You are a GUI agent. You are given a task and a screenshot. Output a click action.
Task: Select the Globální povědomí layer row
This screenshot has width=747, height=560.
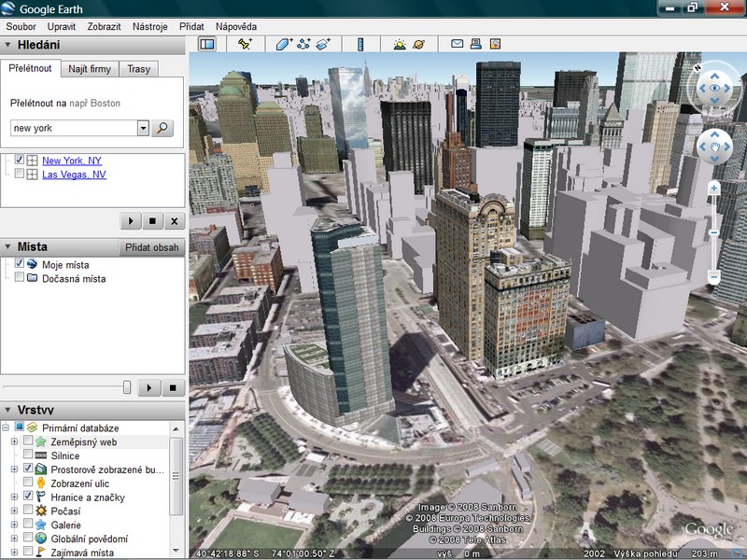(x=90, y=539)
